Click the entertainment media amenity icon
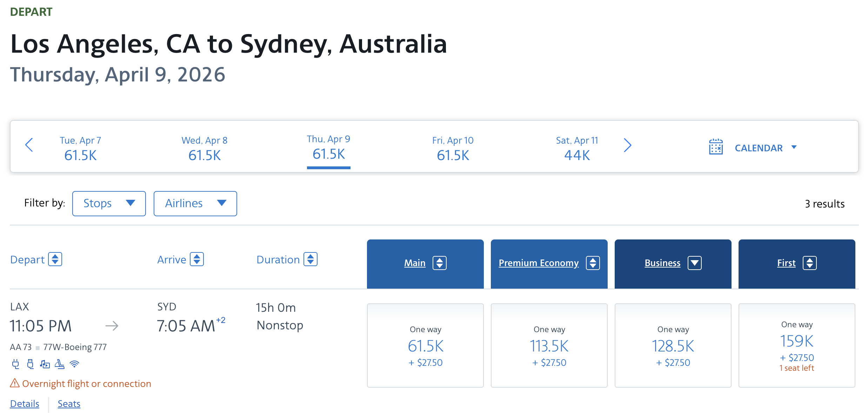 tap(45, 364)
